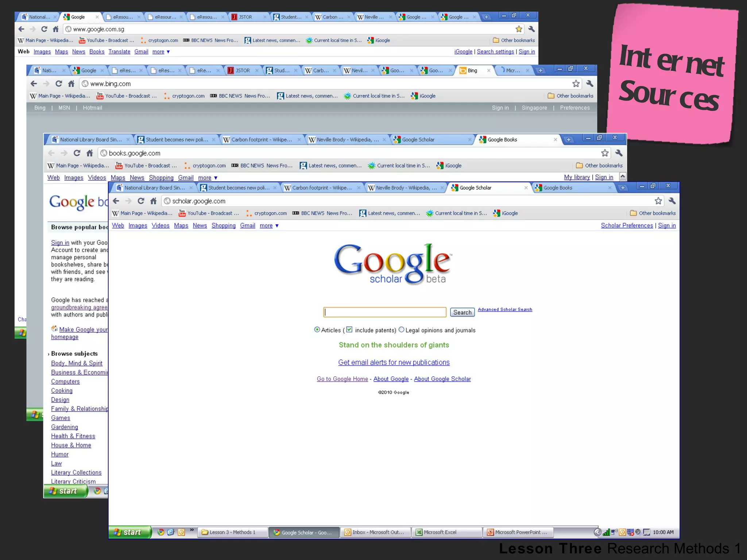Click the home icon in the Google Books window
Screen dimensions: 747x560
coord(90,153)
